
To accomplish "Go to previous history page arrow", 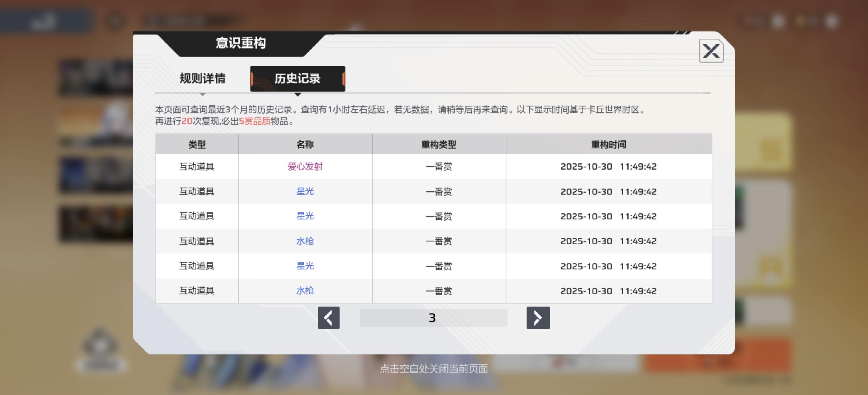I will click(329, 317).
